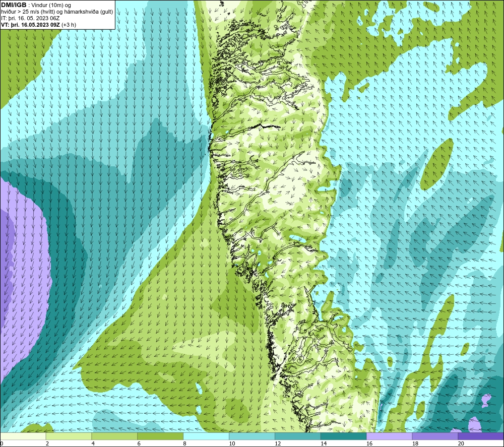Viewport: 504px width, 447px height.
Task: Click the '(+3 h)' forecast offset text
Action: click(x=69, y=25)
